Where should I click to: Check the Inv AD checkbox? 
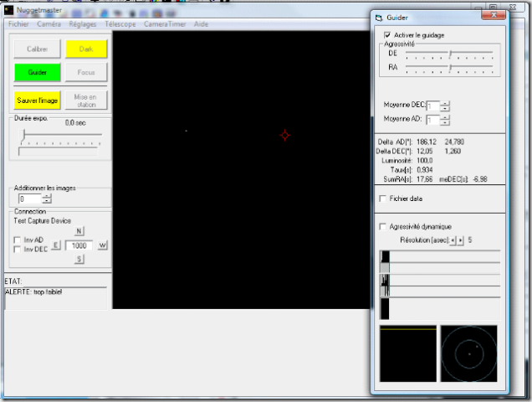click(17, 240)
